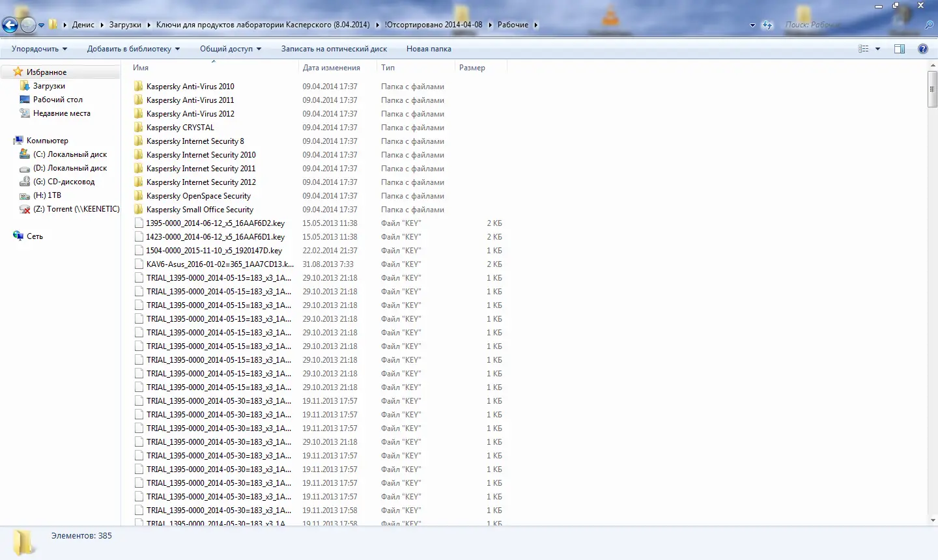Image resolution: width=938 pixels, height=560 pixels.
Task: Click the (C:) Локальный диск drive icon
Action: (x=25, y=154)
